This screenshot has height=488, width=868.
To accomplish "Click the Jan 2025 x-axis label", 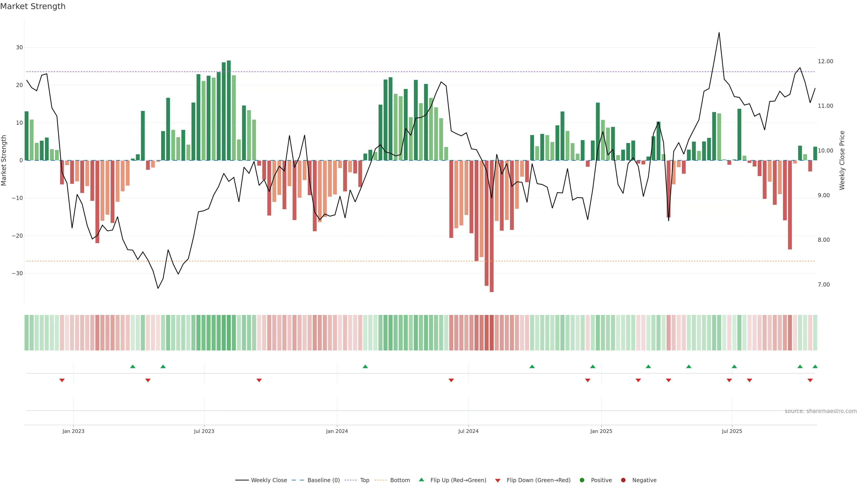I will (601, 431).
